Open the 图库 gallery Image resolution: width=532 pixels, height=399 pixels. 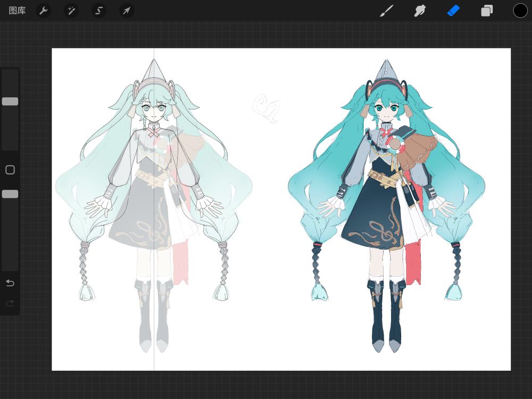pyautogui.click(x=18, y=11)
